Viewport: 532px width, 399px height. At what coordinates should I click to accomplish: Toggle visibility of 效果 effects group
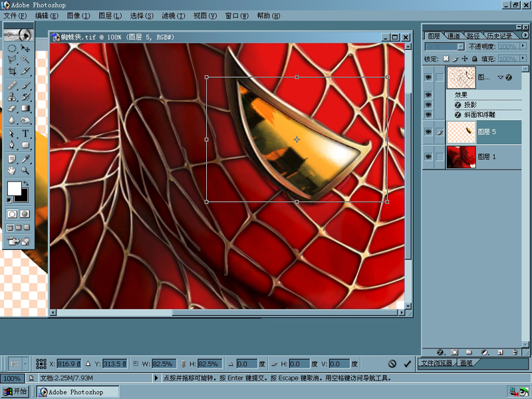pyautogui.click(x=428, y=94)
